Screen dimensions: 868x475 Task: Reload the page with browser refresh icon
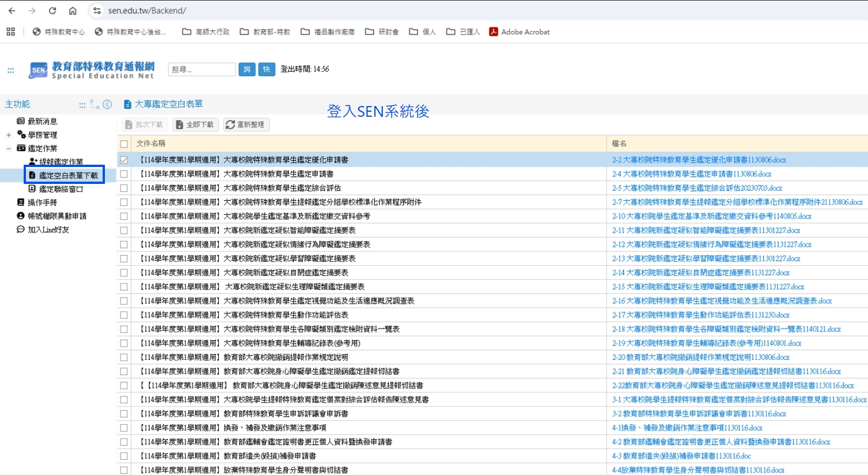(52, 11)
